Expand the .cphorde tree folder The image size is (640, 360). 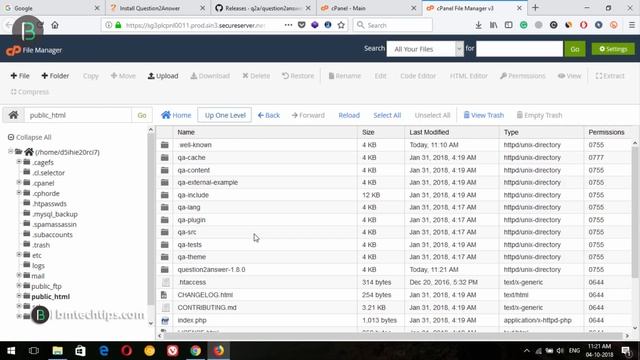pos(19,193)
